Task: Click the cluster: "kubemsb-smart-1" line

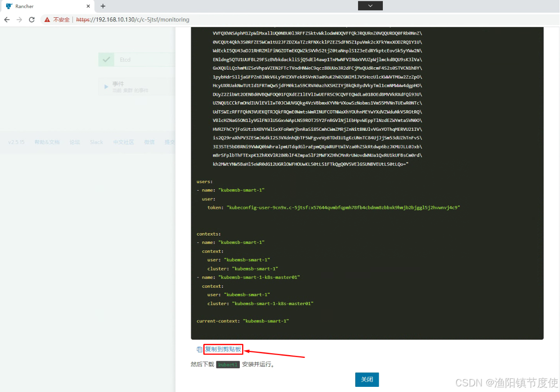Action: coord(243,269)
